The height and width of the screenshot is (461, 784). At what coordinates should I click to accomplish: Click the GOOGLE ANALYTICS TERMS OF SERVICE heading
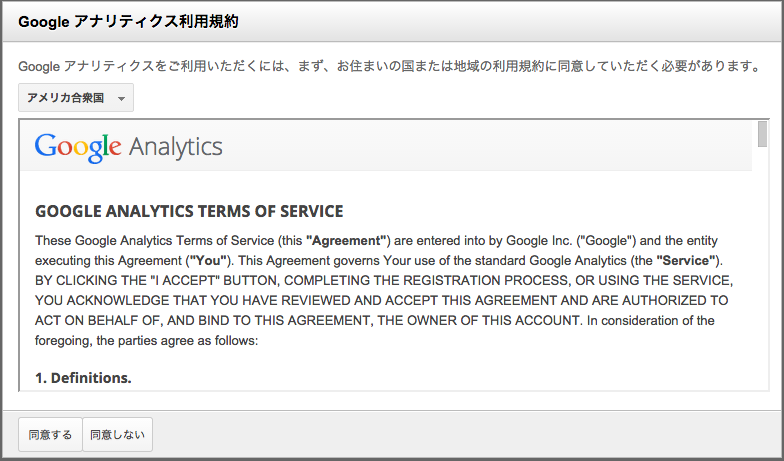pos(189,212)
